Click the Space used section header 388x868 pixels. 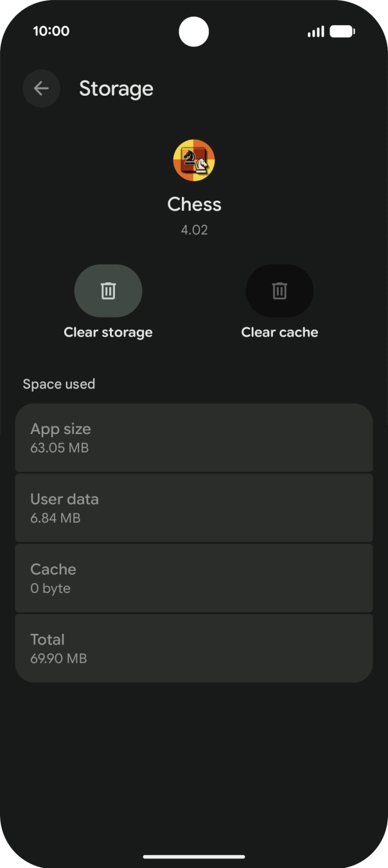(59, 384)
